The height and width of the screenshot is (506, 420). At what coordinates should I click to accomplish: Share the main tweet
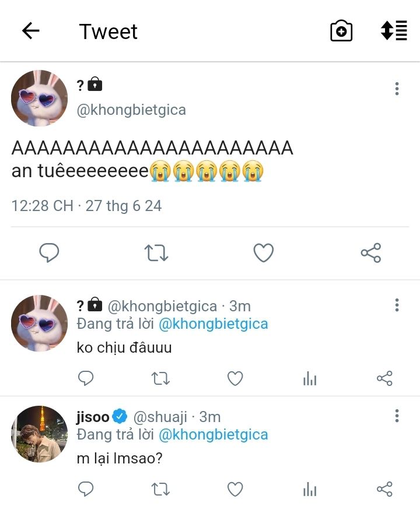(x=370, y=253)
